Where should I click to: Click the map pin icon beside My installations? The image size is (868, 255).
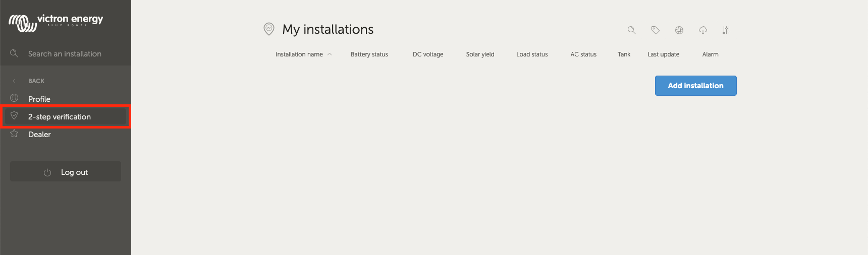(269, 29)
